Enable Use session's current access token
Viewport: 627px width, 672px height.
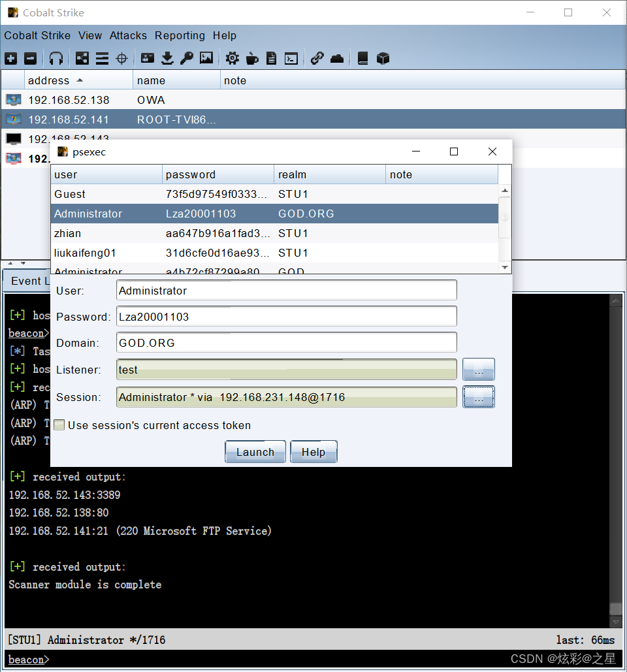[x=59, y=425]
